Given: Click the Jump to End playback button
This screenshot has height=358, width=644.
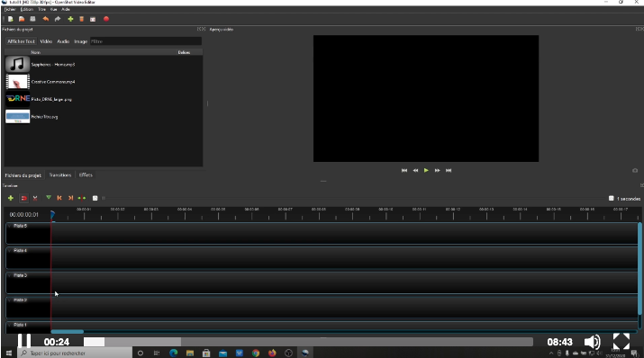Looking at the screenshot, I should 449,170.
